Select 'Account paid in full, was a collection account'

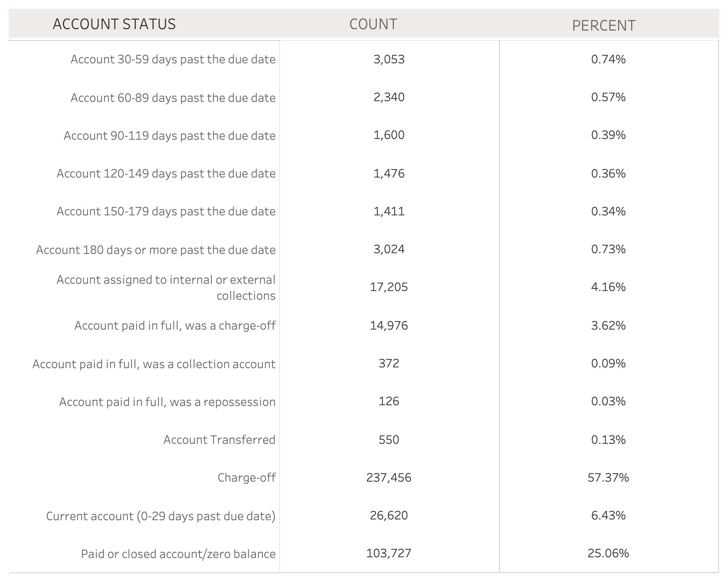point(154,364)
